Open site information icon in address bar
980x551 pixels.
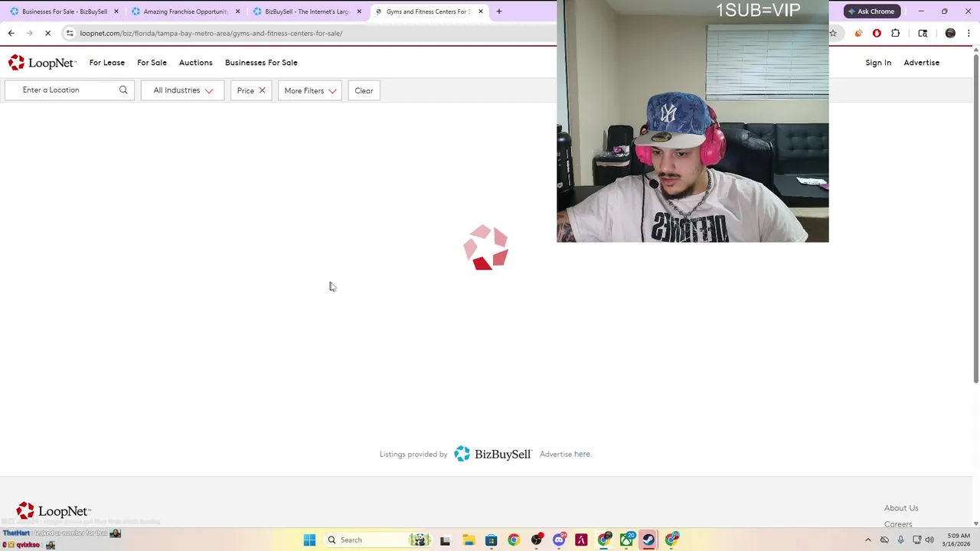(70, 33)
